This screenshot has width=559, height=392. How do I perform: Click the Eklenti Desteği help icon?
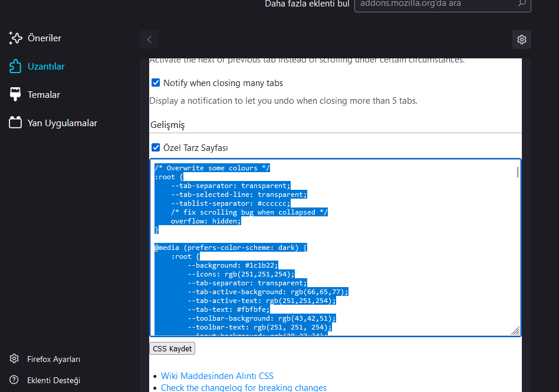click(14, 380)
